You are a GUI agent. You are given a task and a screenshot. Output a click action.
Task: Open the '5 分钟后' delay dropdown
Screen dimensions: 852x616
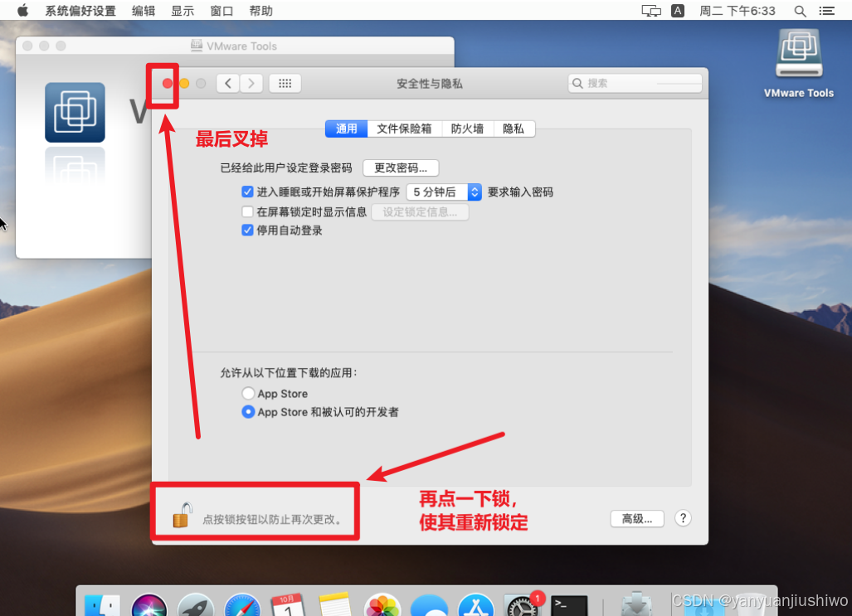444,192
